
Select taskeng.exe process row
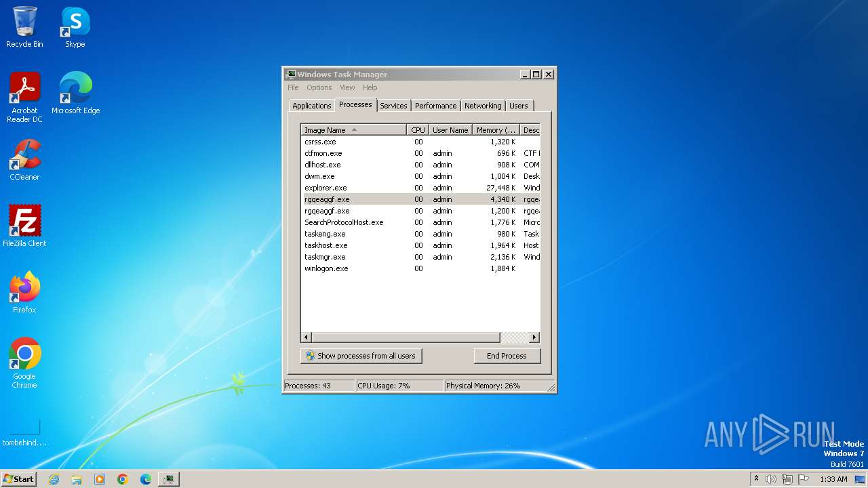(x=420, y=234)
